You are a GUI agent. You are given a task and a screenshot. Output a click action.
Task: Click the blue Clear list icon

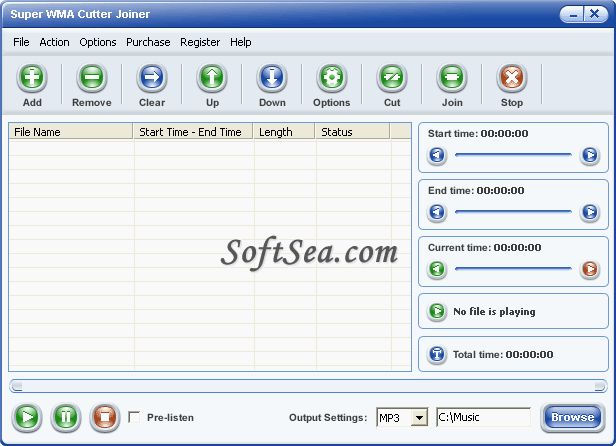152,77
